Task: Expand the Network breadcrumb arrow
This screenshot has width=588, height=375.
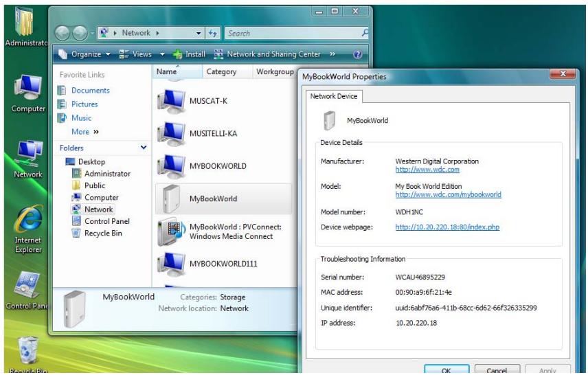Action: click(x=157, y=33)
